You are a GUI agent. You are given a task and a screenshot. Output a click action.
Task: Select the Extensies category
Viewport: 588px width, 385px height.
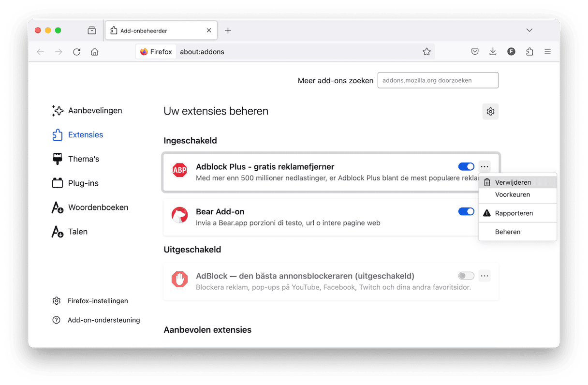[78, 135]
